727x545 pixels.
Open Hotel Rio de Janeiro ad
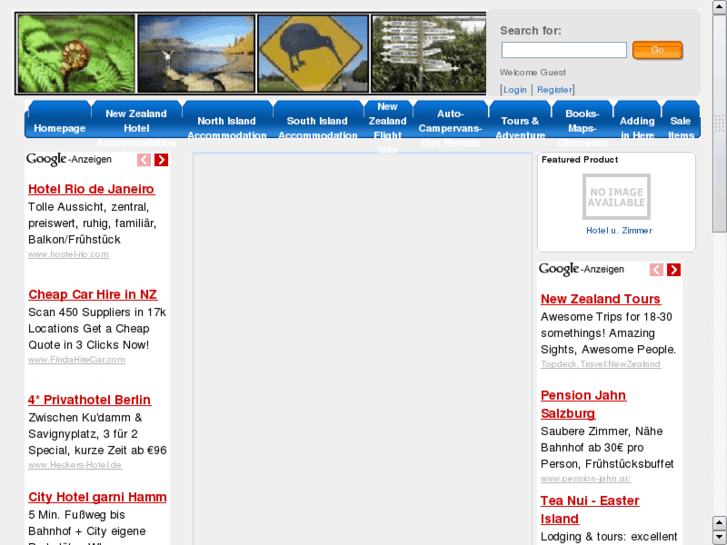[x=91, y=189]
